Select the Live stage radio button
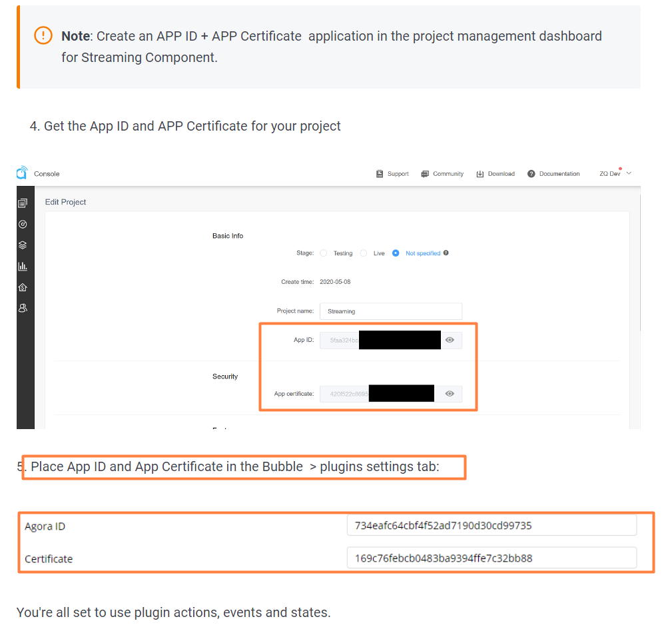672x637 pixels. point(364,253)
